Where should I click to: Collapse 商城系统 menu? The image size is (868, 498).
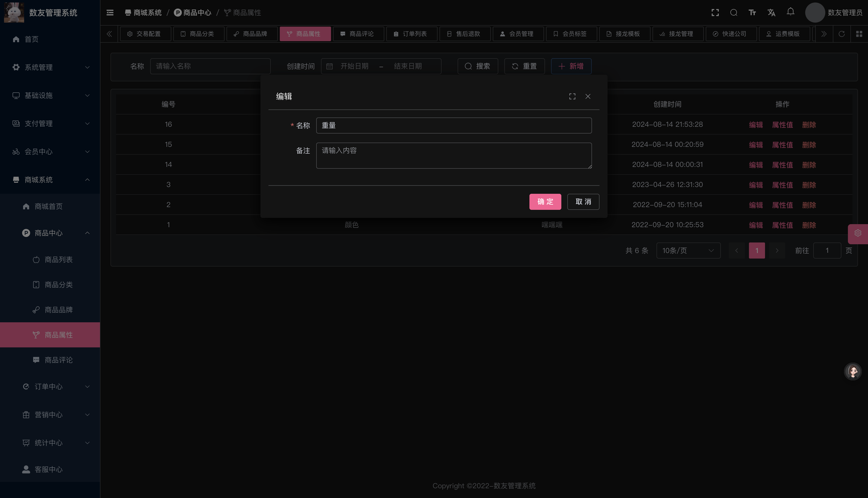point(50,179)
